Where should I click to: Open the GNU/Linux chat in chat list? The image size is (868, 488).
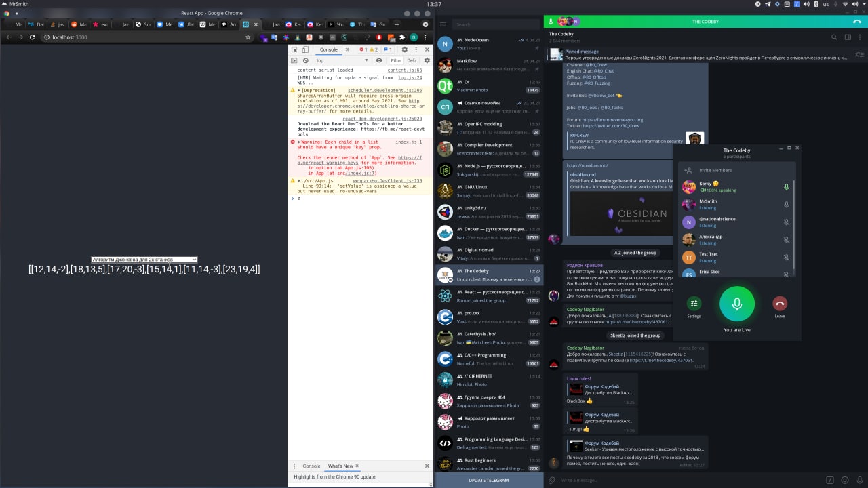[489, 191]
